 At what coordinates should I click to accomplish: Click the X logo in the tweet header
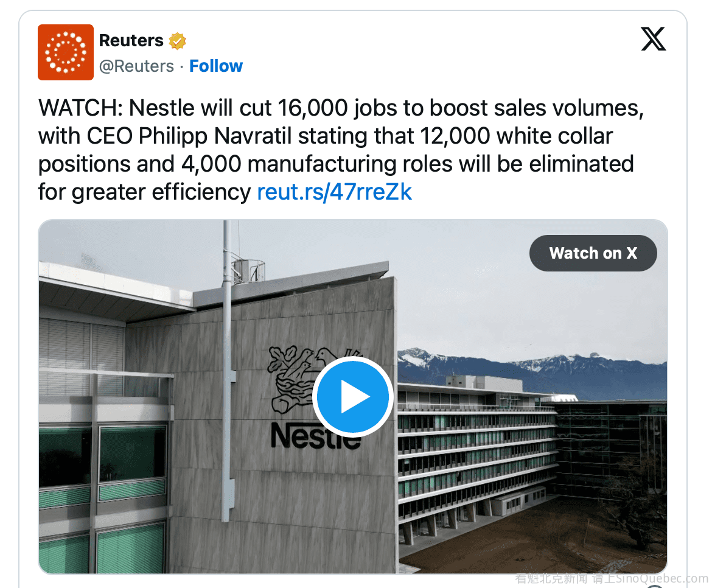tap(654, 40)
